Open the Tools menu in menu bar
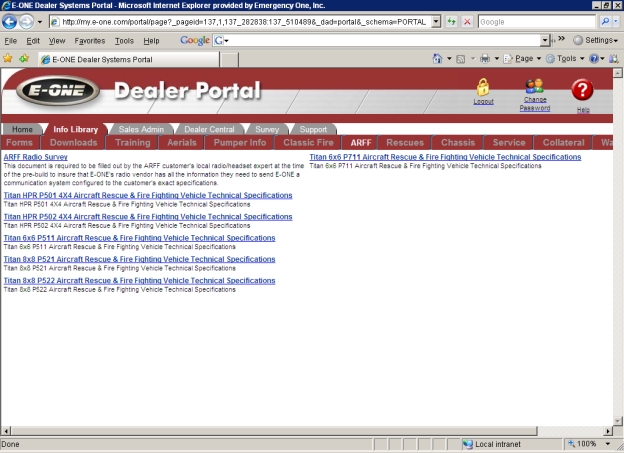 pyautogui.click(x=124, y=41)
